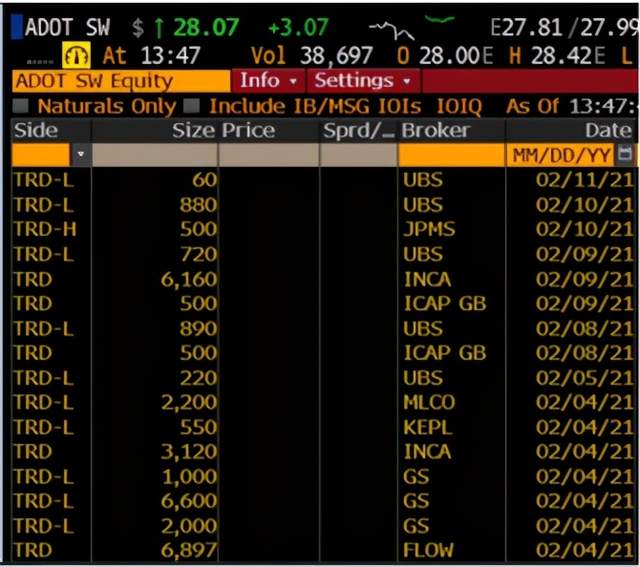
Task: Enable the Naturals Only checkbox
Action: 20,106
